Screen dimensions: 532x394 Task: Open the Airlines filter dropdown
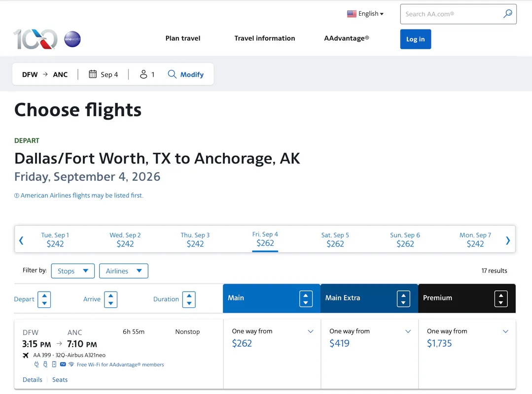click(123, 271)
